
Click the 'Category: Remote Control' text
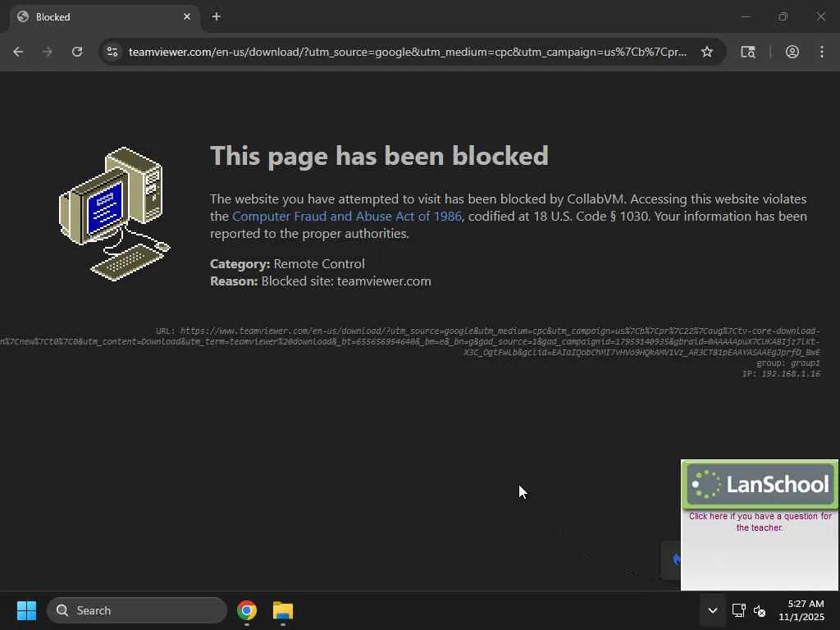tap(288, 264)
